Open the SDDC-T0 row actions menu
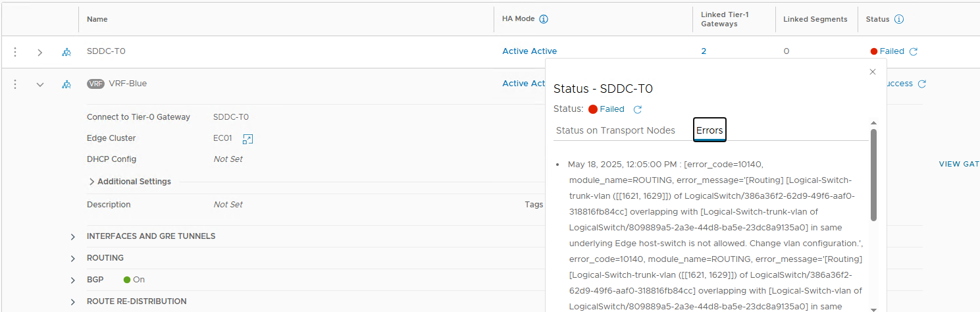This screenshot has height=312, width=980. coord(15,52)
